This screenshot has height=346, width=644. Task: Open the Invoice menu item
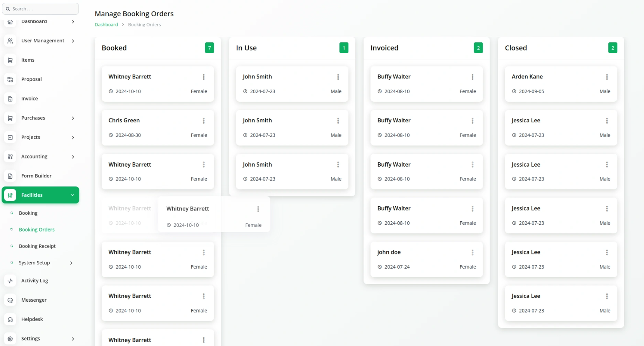[29, 99]
